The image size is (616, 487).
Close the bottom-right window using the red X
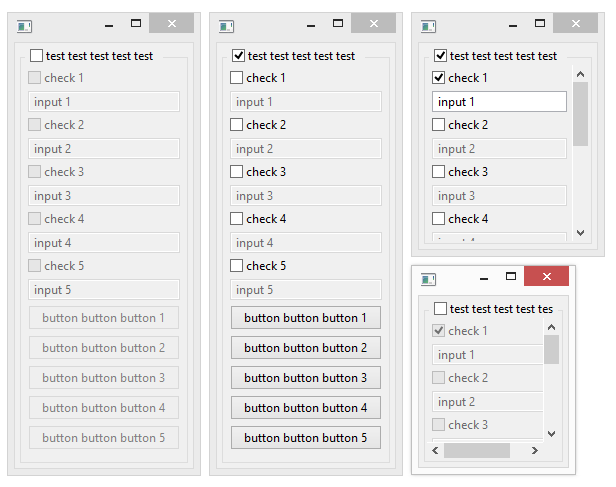546,276
